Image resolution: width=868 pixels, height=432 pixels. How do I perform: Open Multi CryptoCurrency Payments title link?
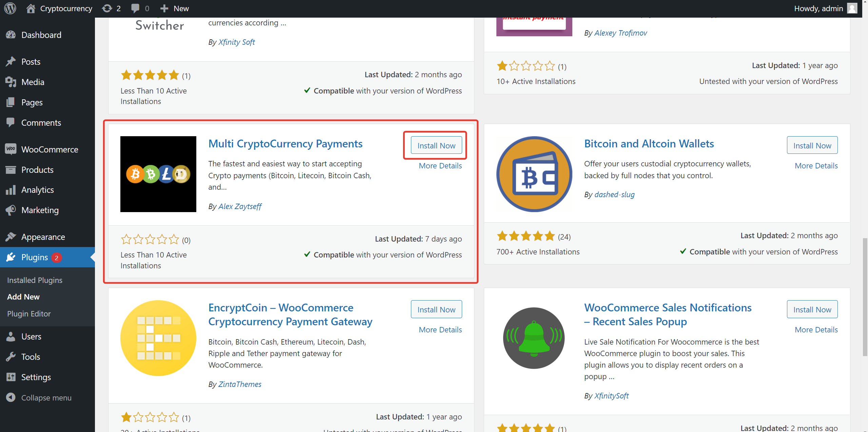[x=285, y=144]
